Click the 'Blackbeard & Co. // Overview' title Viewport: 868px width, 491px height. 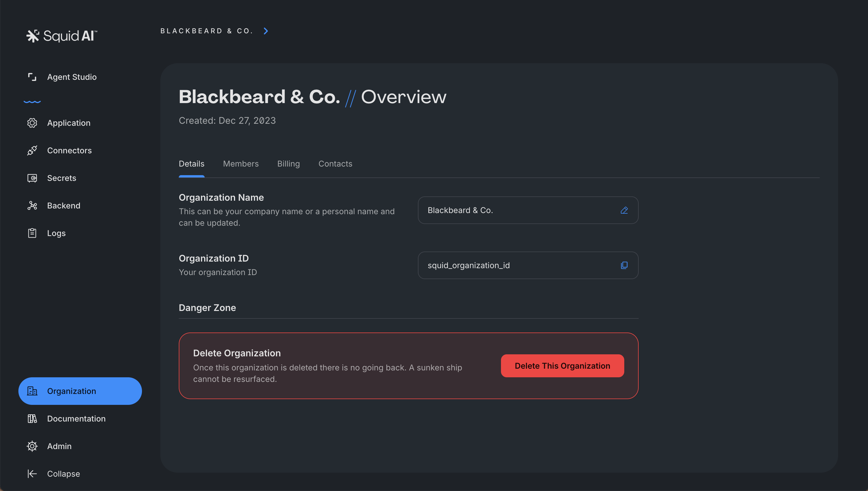pyautogui.click(x=312, y=97)
